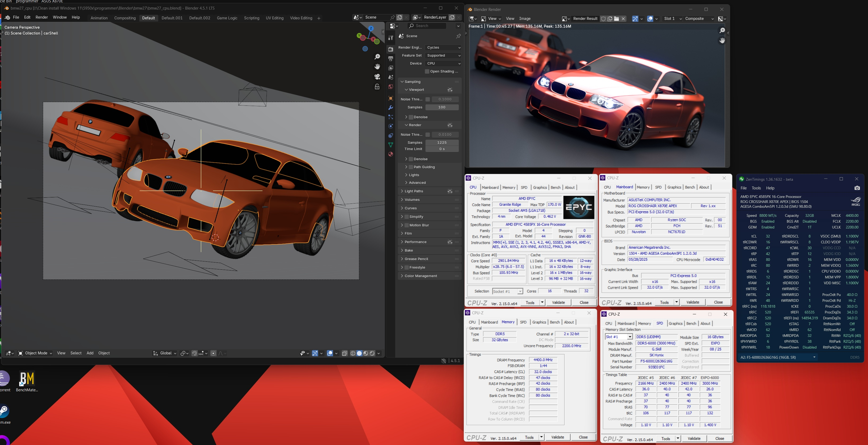Click the viewport zoom magnifier gizmo
Screen dimensions: 868x445
coord(377,57)
